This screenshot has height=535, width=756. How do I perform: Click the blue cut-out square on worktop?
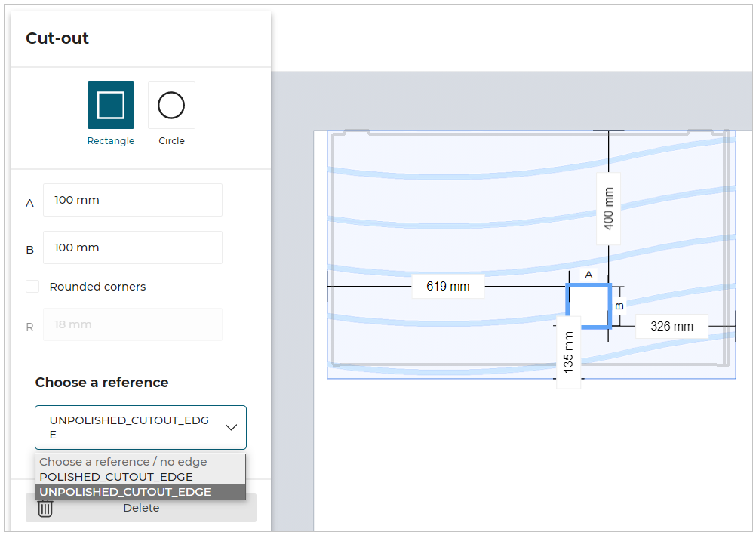click(x=588, y=306)
